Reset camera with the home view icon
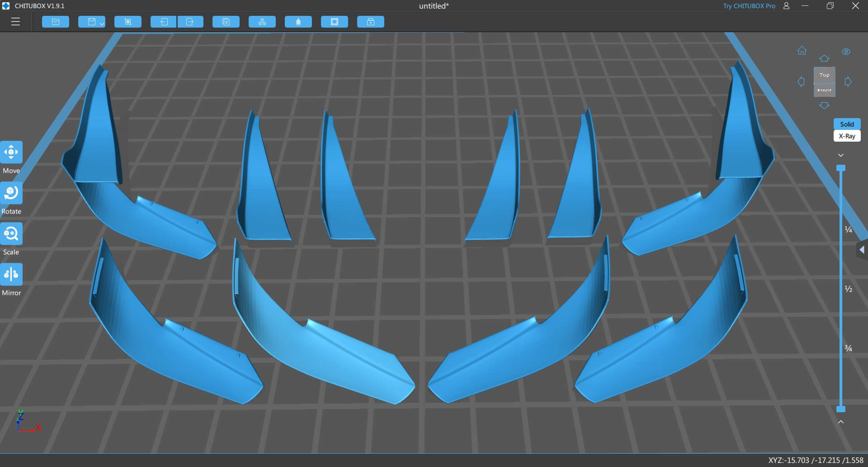The height and width of the screenshot is (467, 868). point(802,51)
